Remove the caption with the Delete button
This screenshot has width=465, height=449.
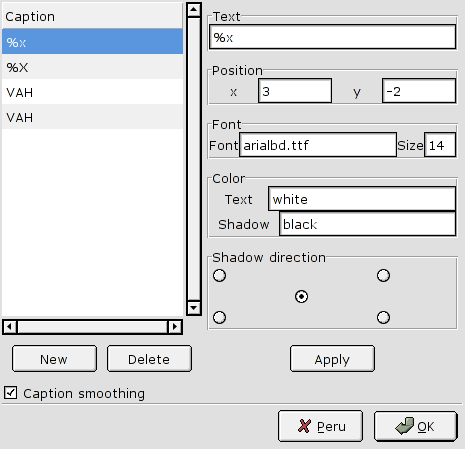(x=149, y=359)
